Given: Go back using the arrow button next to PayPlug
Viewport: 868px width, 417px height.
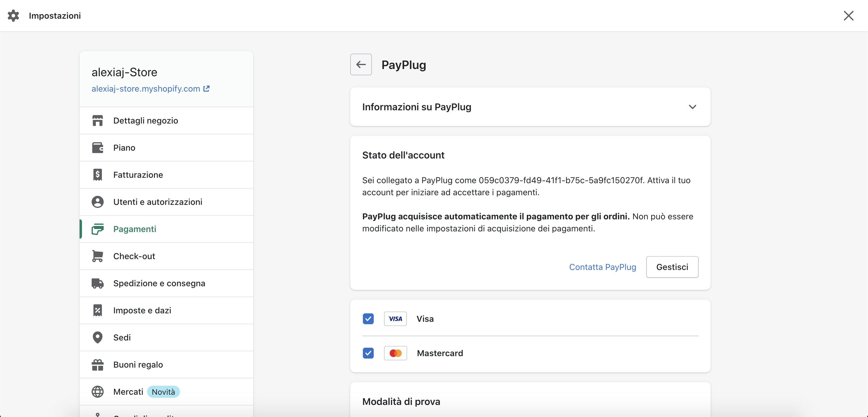Looking at the screenshot, I should pyautogui.click(x=361, y=64).
